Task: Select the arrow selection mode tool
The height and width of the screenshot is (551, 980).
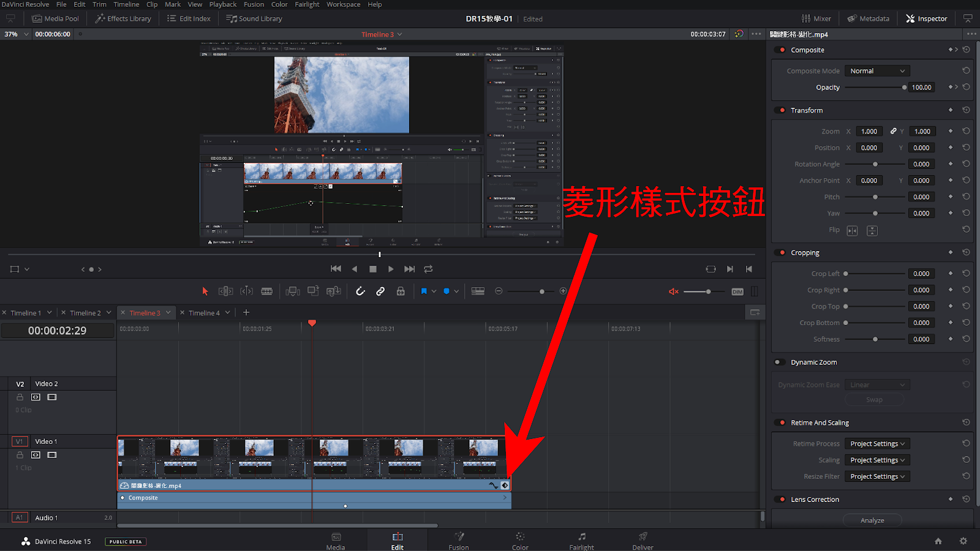Action: (205, 291)
